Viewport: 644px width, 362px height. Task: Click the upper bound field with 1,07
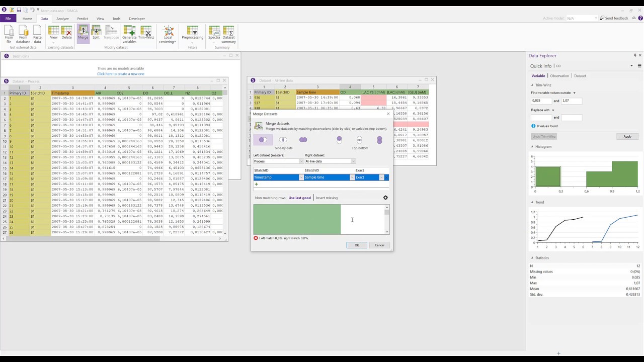point(572,101)
